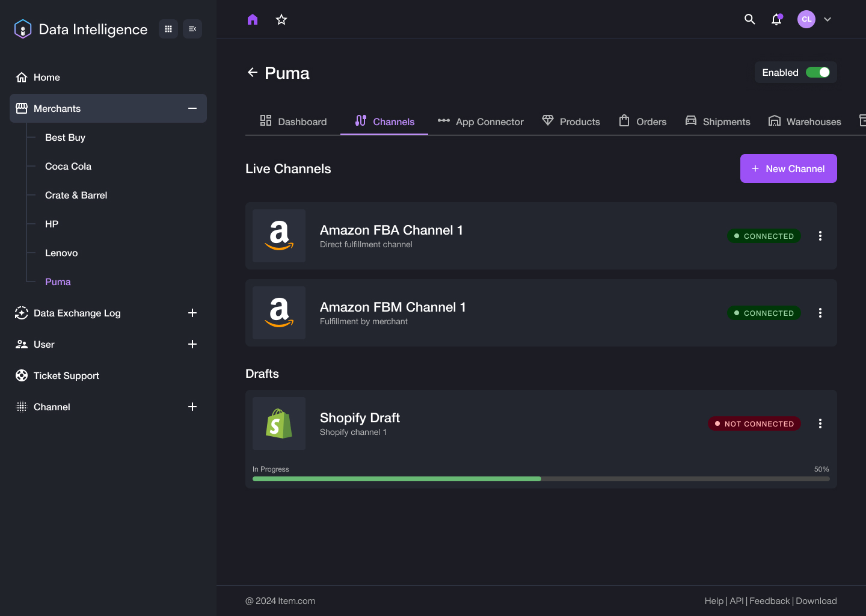This screenshot has height=616, width=866.
Task: Click the Warehouses building icon
Action: 775,120
